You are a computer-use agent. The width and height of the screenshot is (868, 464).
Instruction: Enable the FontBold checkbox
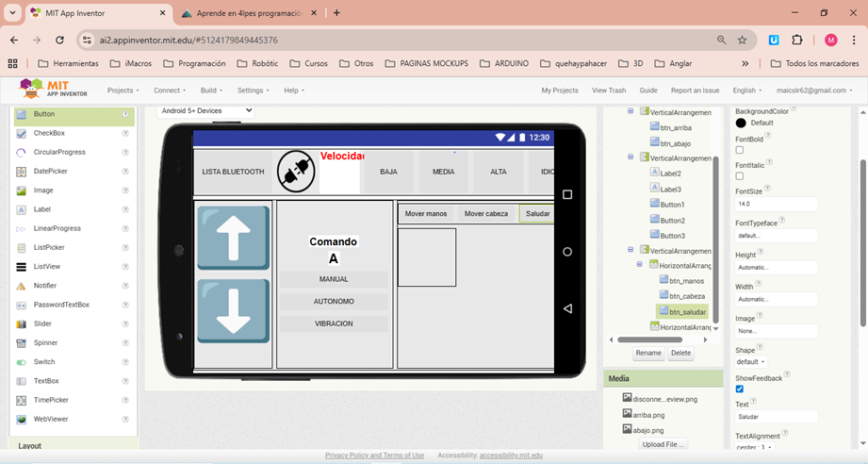(740, 150)
